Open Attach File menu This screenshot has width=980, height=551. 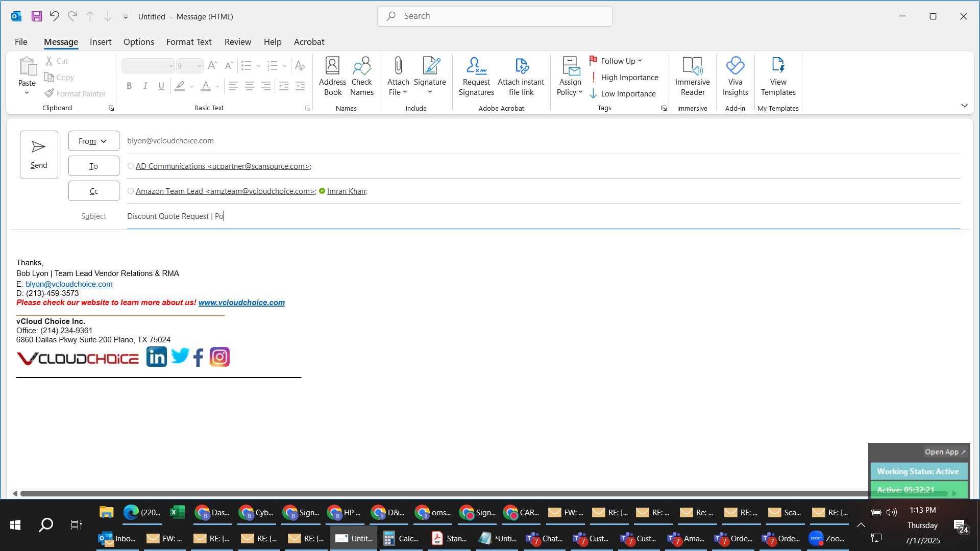click(x=398, y=77)
